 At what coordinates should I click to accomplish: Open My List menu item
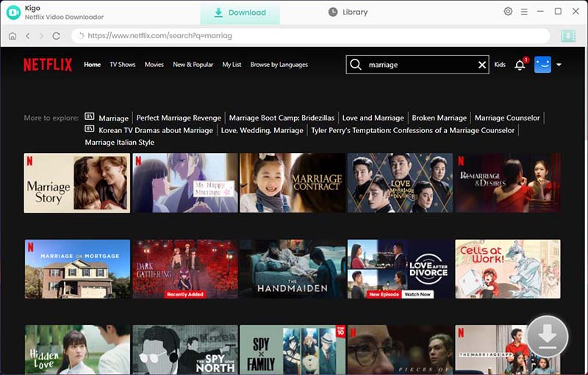[232, 65]
